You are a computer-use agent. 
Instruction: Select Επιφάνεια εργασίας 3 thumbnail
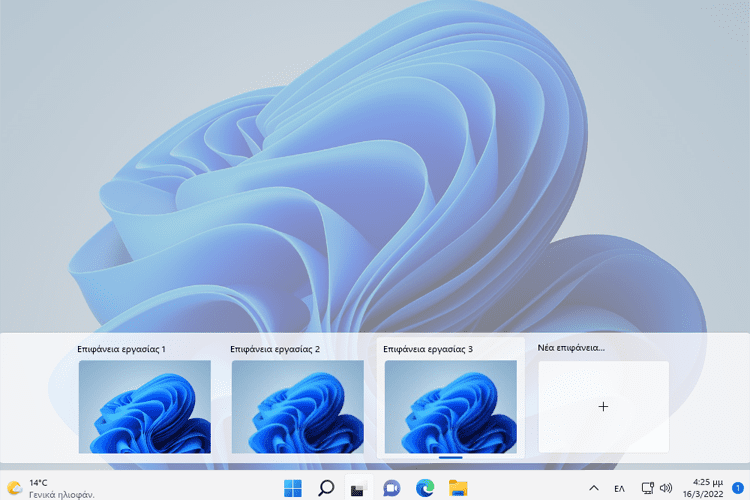tap(451, 407)
